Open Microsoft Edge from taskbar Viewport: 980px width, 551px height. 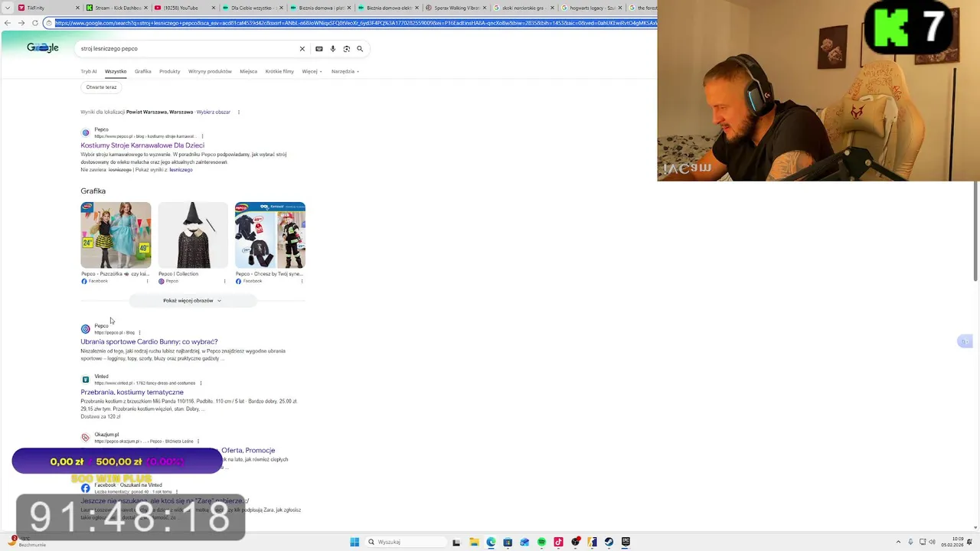point(491,542)
